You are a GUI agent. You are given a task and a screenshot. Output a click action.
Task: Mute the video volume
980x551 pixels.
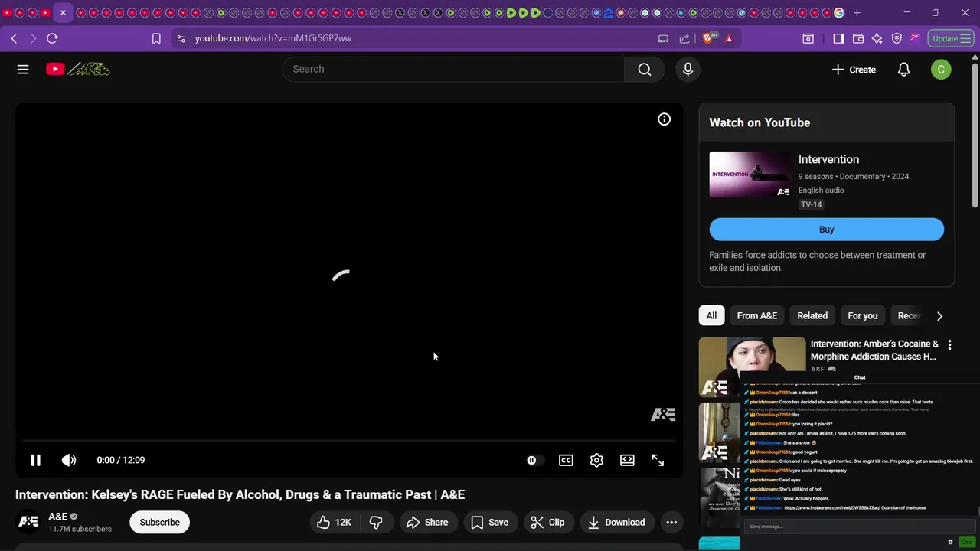pos(69,460)
